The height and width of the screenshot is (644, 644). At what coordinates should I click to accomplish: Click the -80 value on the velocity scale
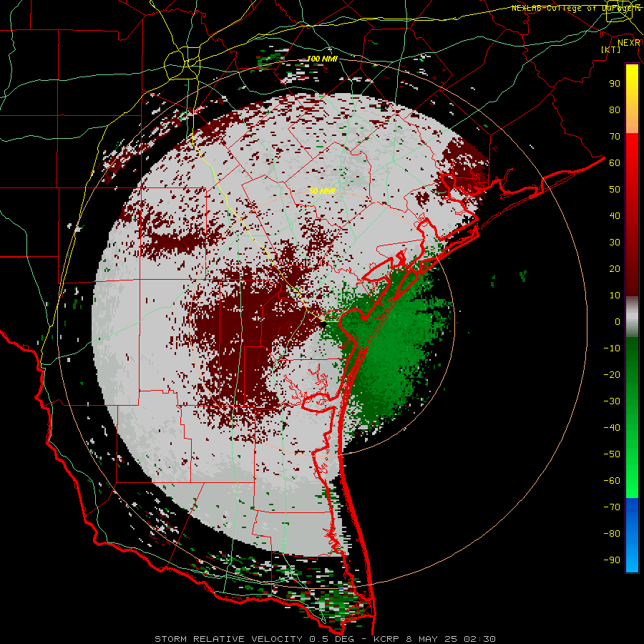coord(612,534)
